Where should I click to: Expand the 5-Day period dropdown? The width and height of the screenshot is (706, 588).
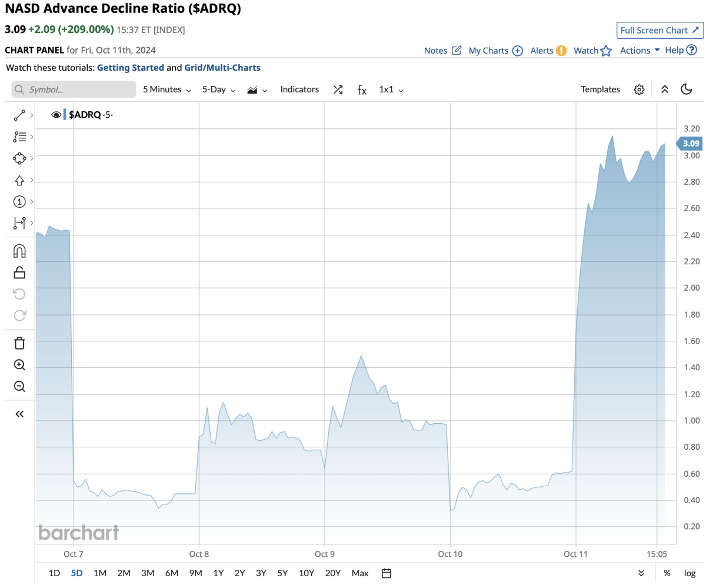point(219,89)
